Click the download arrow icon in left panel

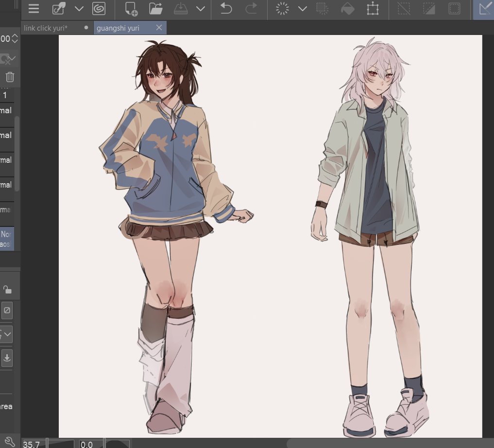coord(7,358)
